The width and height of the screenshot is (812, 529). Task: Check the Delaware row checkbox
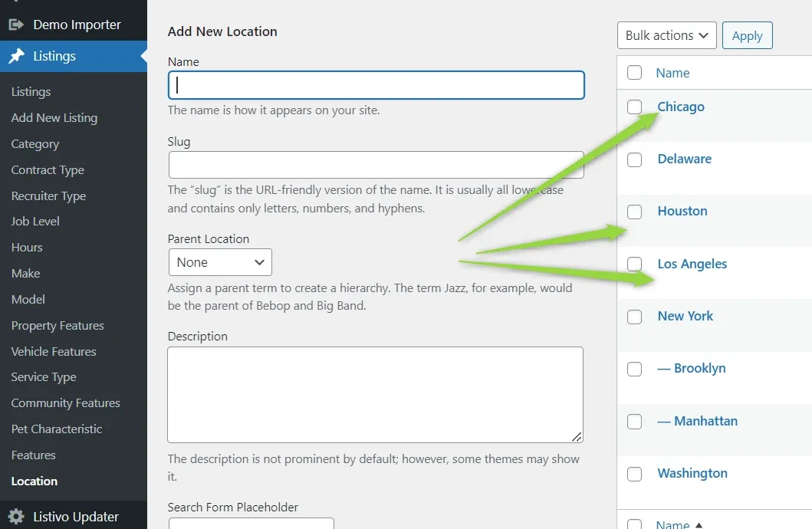coord(634,159)
